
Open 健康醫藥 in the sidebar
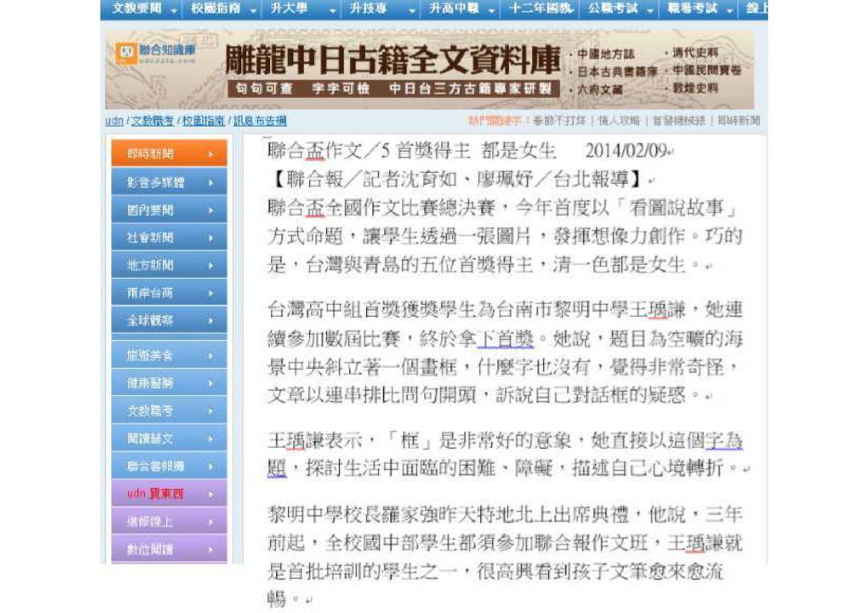pos(169,383)
